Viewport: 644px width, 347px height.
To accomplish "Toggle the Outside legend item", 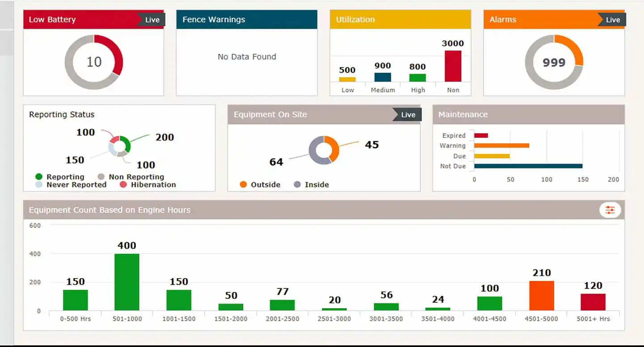I will pyautogui.click(x=260, y=185).
